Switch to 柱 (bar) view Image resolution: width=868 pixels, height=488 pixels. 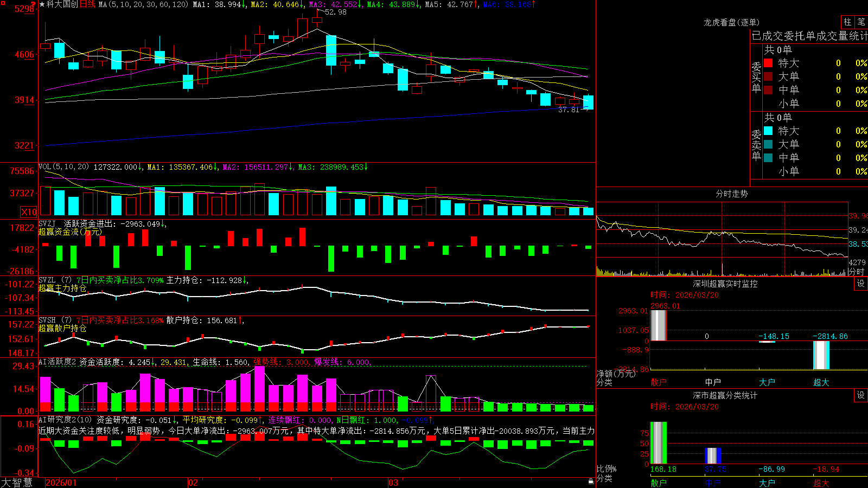847,22
